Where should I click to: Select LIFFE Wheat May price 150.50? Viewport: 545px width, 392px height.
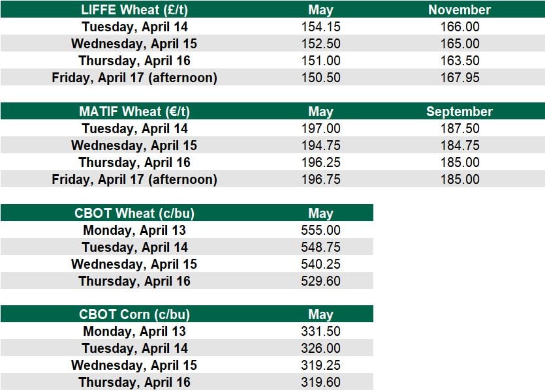pos(320,78)
